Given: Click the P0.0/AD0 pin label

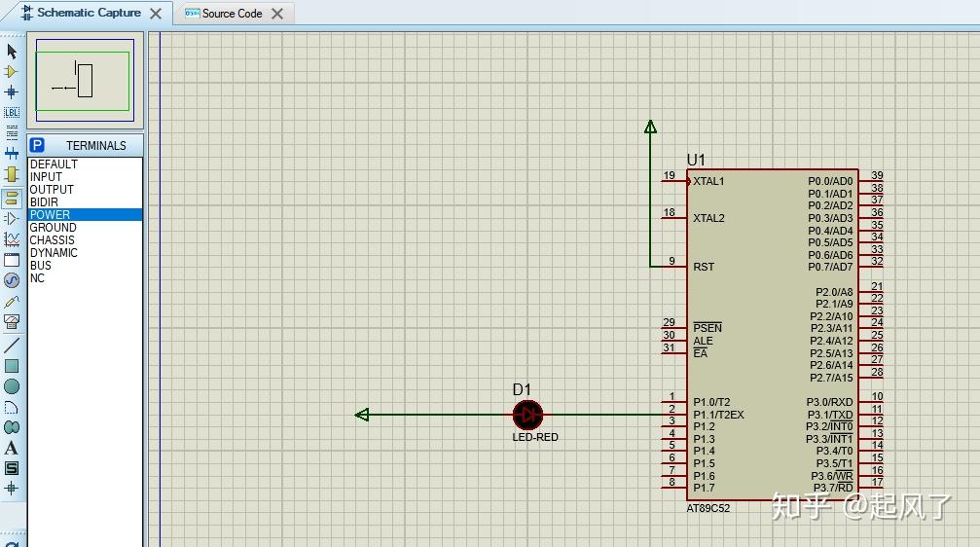Looking at the screenshot, I should coord(830,181).
